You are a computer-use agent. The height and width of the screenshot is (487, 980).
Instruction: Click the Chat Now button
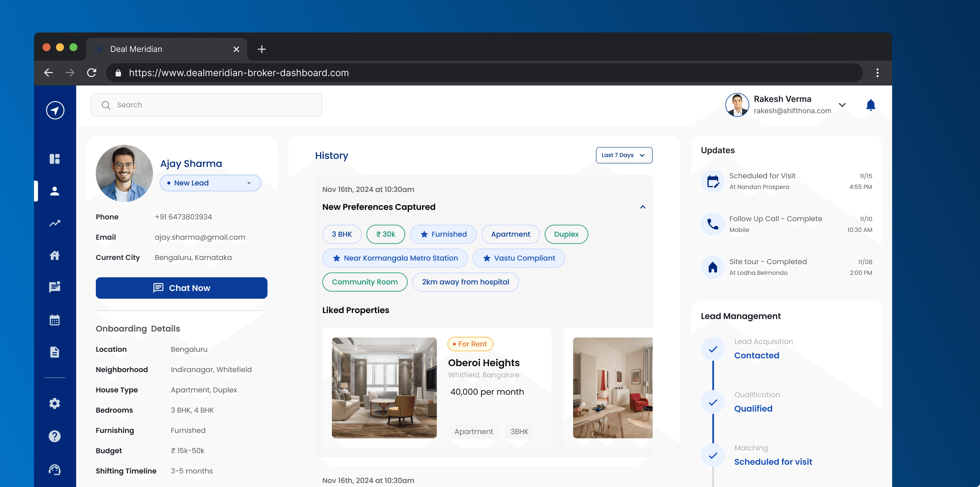click(181, 288)
